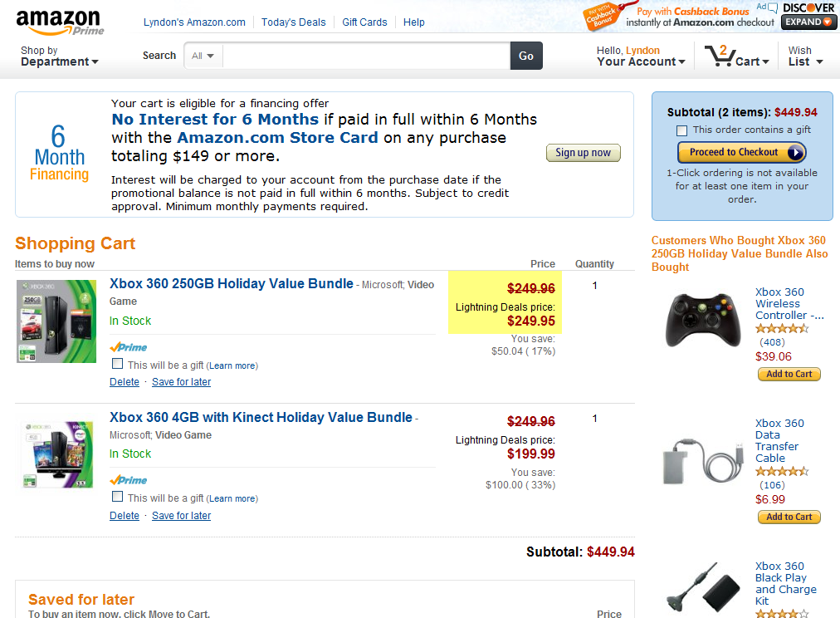
Task: Check 'This order contains a gift' box
Action: coord(681,130)
